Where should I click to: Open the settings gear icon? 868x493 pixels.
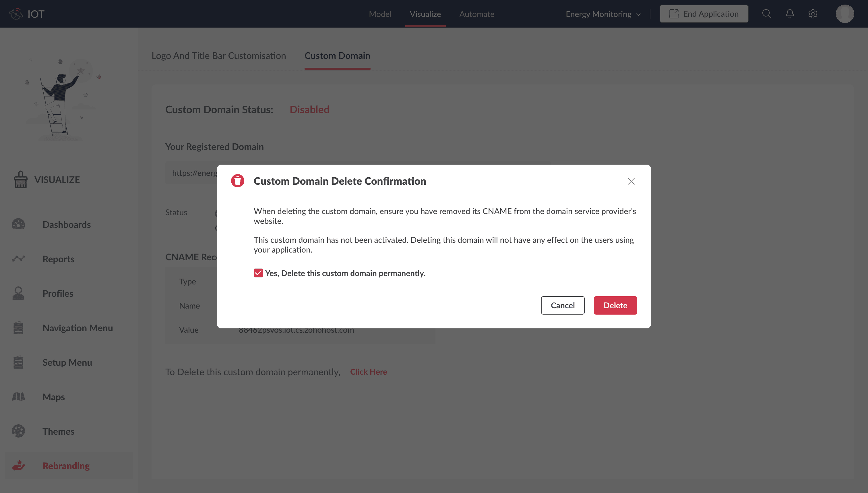point(813,14)
